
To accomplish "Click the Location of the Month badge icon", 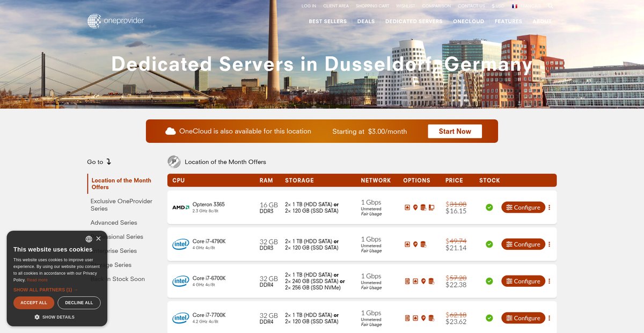I will [x=174, y=162].
